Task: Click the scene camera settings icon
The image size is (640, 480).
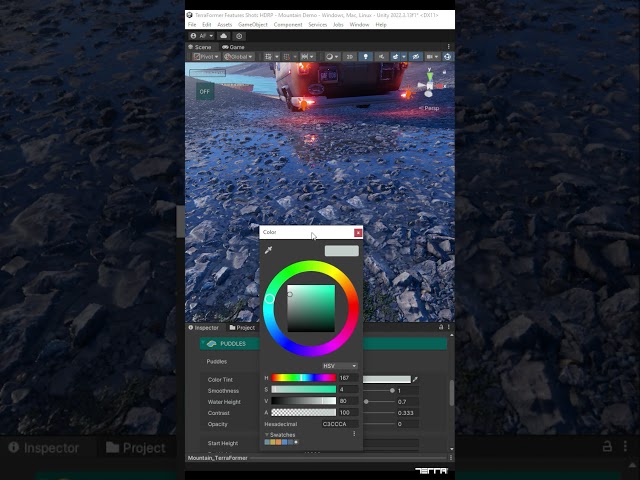Action: pyautogui.click(x=429, y=57)
